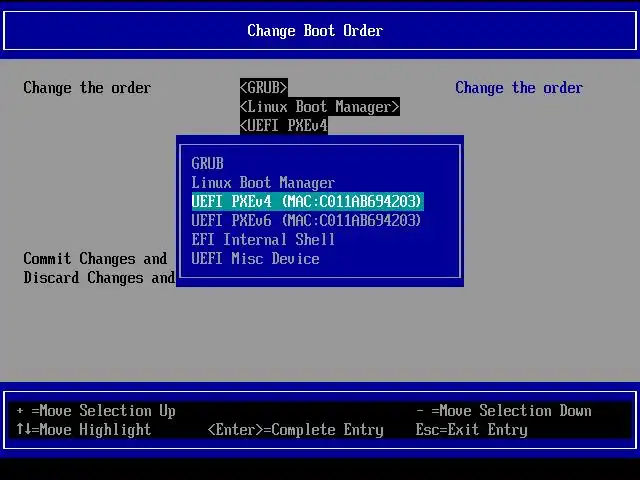This screenshot has width=640, height=480.
Task: Select 'Discard Changes and' option
Action: (x=99, y=278)
